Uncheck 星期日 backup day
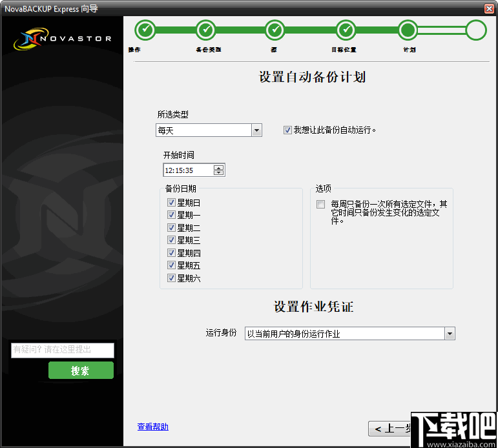 (x=171, y=202)
